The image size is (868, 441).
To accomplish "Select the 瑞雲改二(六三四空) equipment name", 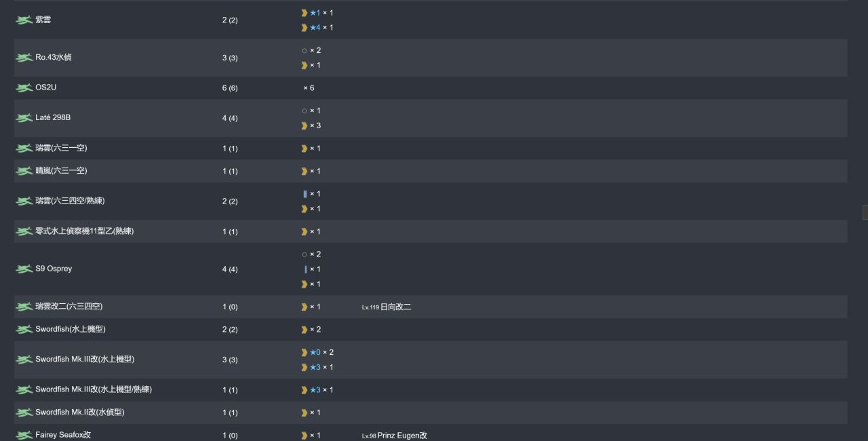I will point(69,307).
